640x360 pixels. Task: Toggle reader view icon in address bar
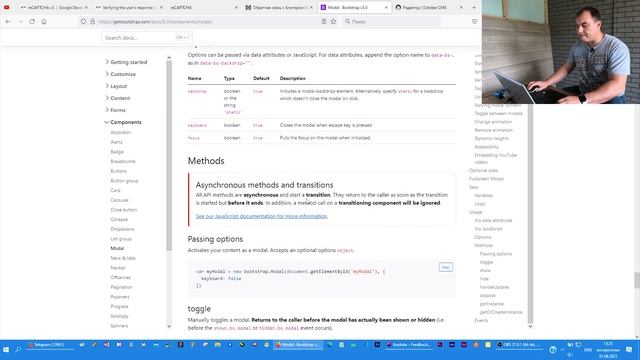(324, 21)
